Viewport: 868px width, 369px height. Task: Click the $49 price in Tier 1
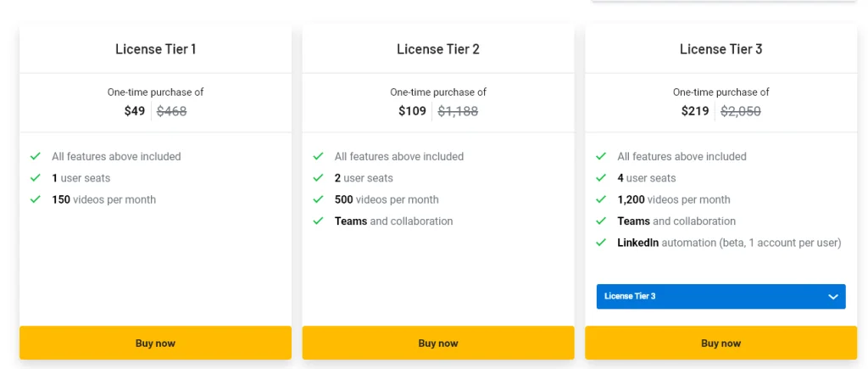tap(135, 111)
